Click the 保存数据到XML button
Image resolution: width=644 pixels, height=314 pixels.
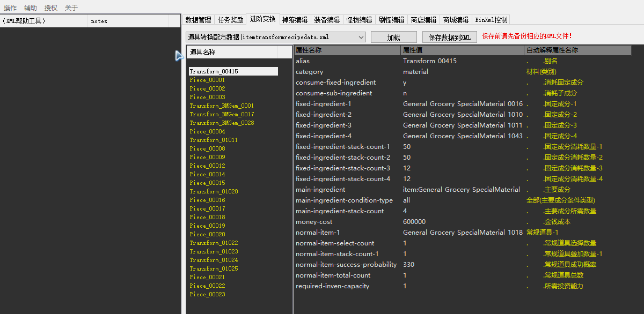coord(450,37)
